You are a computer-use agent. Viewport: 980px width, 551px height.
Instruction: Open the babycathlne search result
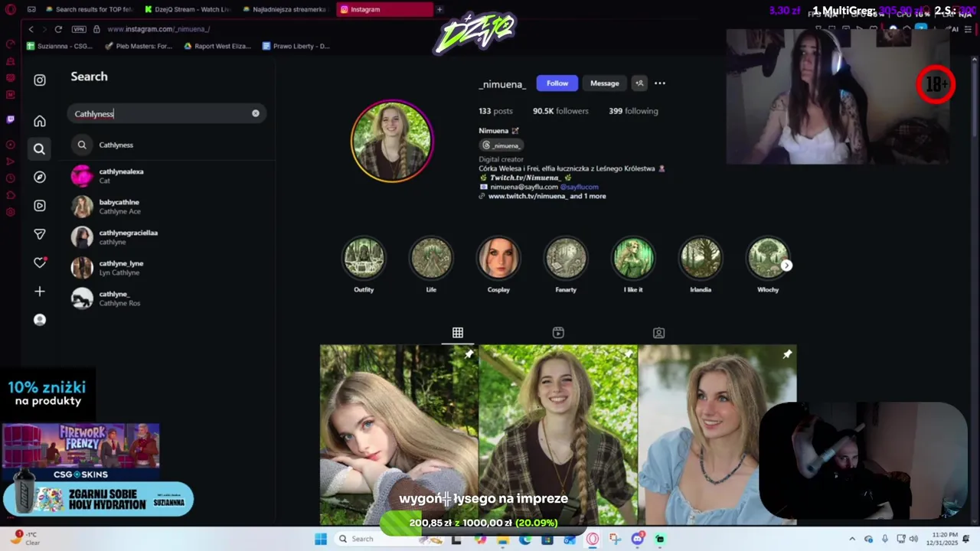tap(167, 207)
